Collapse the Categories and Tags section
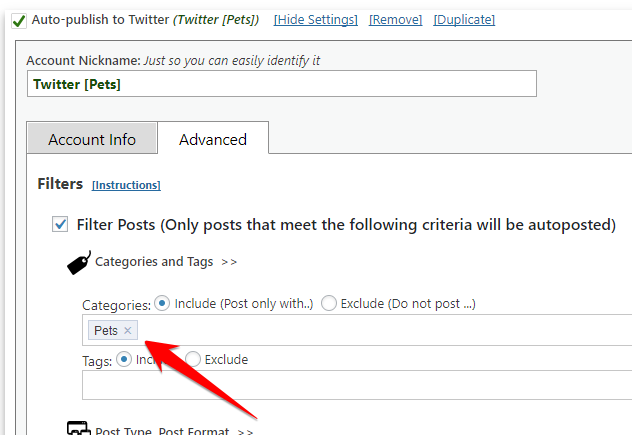Image resolution: width=632 pixels, height=435 pixels. pos(166,262)
